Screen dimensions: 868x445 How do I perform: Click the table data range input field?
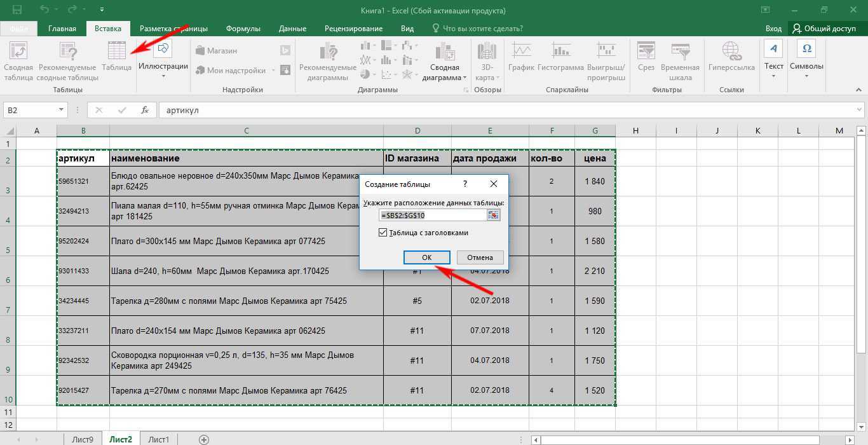[433, 216]
